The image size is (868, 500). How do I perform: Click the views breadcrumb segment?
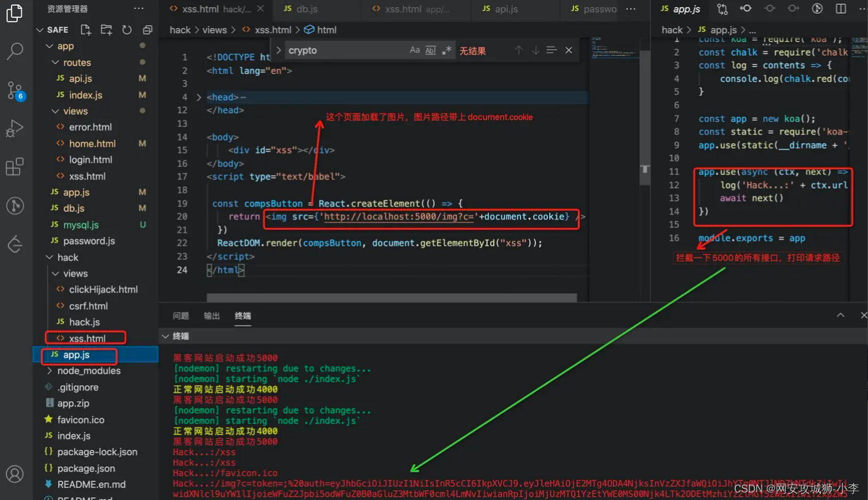pyautogui.click(x=214, y=30)
